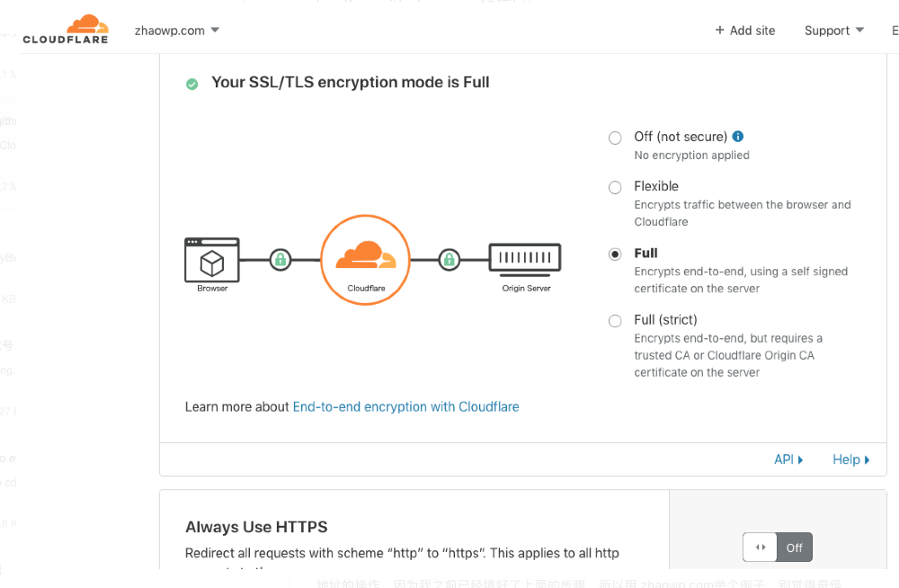899x588 pixels.
Task: Click the lock icon between Browser and Cloudflare
Action: [x=280, y=261]
